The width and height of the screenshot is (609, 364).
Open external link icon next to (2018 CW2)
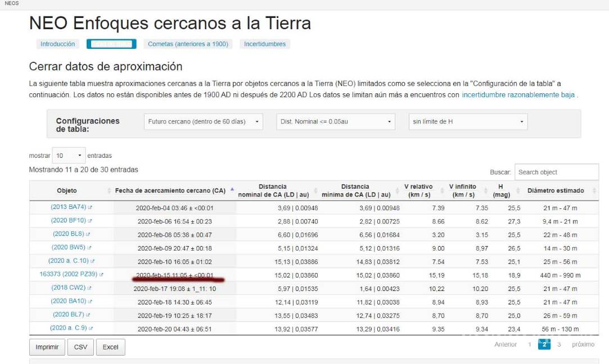[90, 288]
